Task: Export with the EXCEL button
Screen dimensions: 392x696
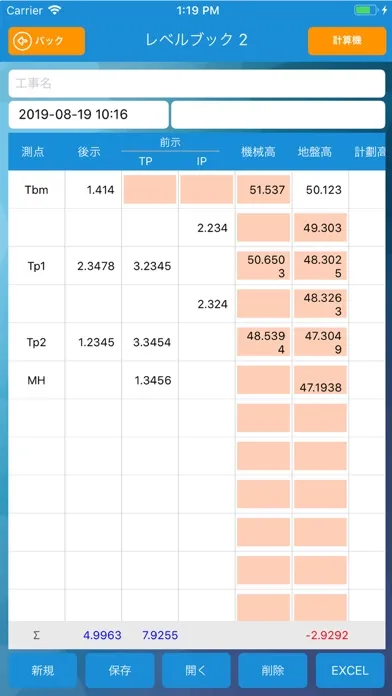Action: [x=350, y=670]
